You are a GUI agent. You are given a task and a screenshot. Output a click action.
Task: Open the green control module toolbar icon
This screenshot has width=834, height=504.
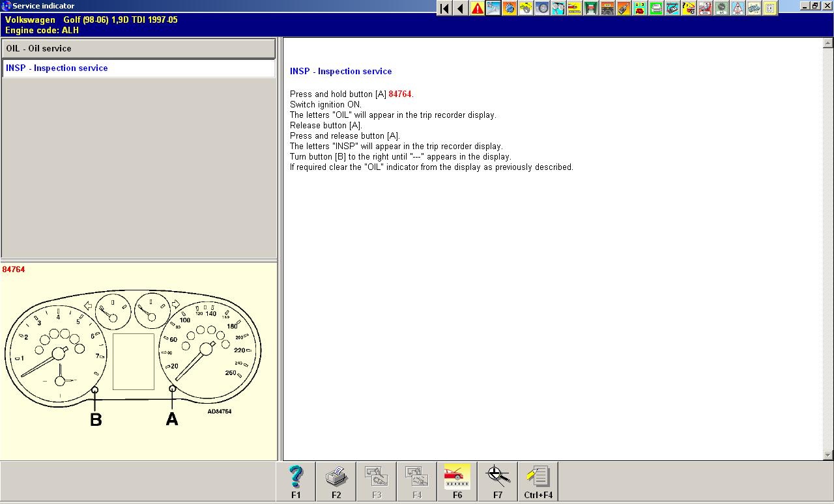pyautogui.click(x=656, y=8)
